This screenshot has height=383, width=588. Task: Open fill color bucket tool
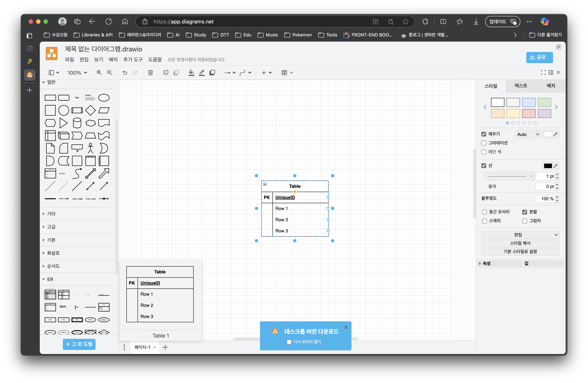pos(191,73)
